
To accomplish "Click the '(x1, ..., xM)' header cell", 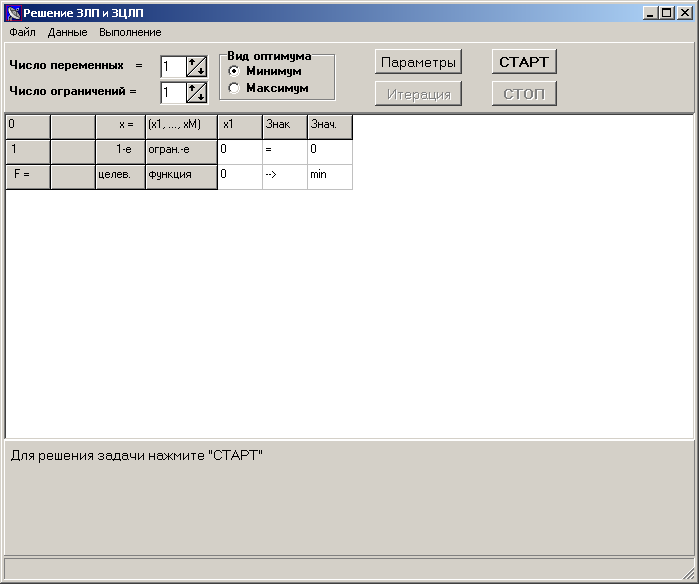I will pyautogui.click(x=181, y=127).
